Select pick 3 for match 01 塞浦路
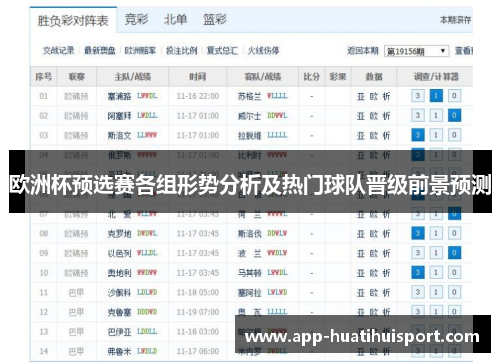The width and height of the screenshot is (500, 362). coord(418,96)
